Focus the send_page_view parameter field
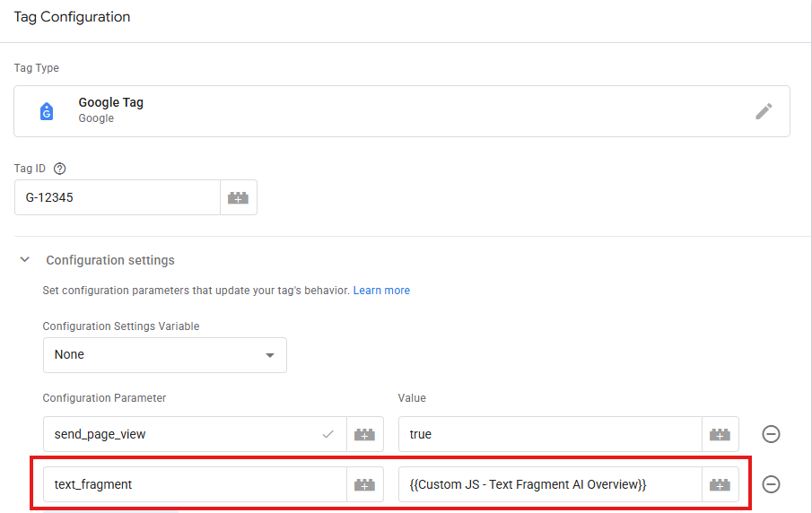Viewport: 812px width, 513px height. (195, 434)
